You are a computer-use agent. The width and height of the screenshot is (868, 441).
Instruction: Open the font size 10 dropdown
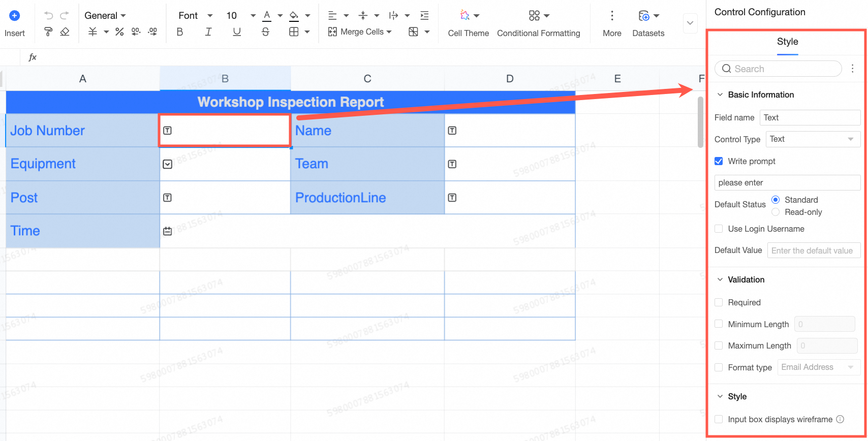pos(240,16)
